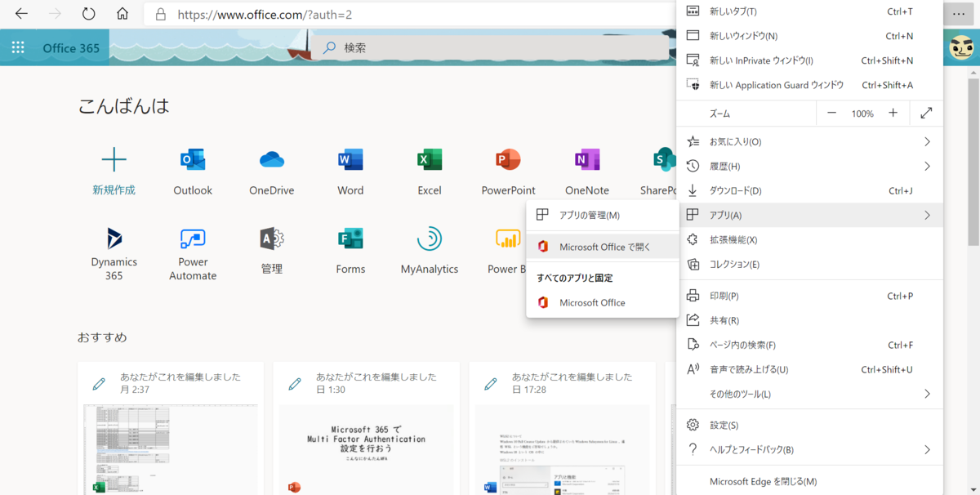Click the user avatar picture
Image resolution: width=980 pixels, height=495 pixels.
[x=961, y=48]
